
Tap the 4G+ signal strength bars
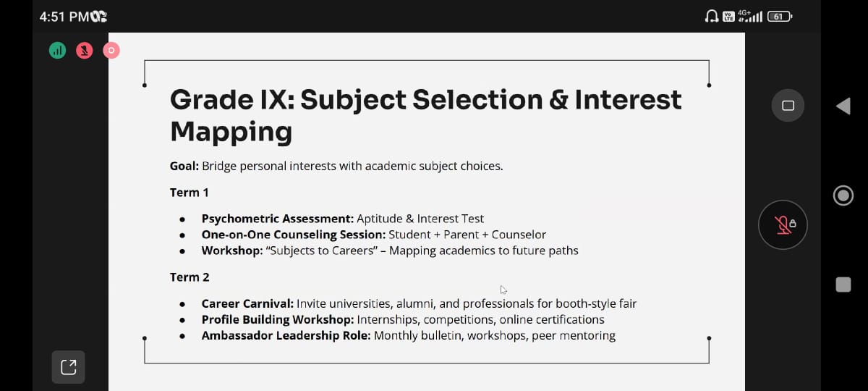[x=752, y=16]
